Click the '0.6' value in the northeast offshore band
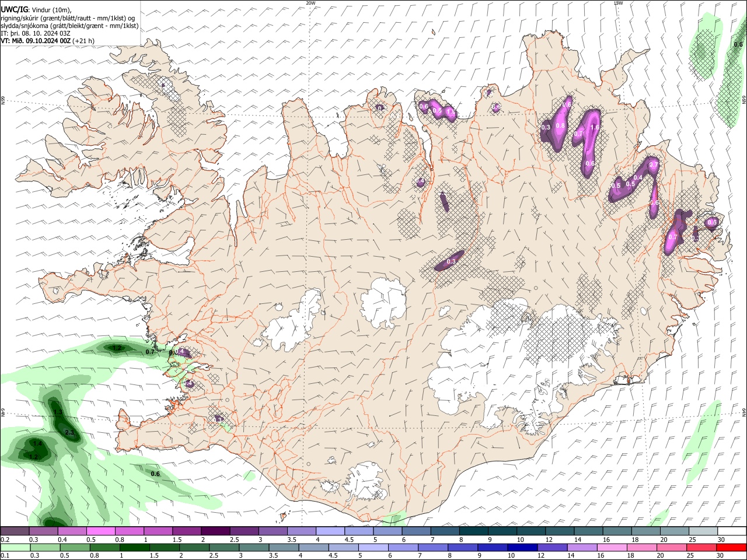Image resolution: width=747 pixels, height=560 pixels. click(738, 44)
